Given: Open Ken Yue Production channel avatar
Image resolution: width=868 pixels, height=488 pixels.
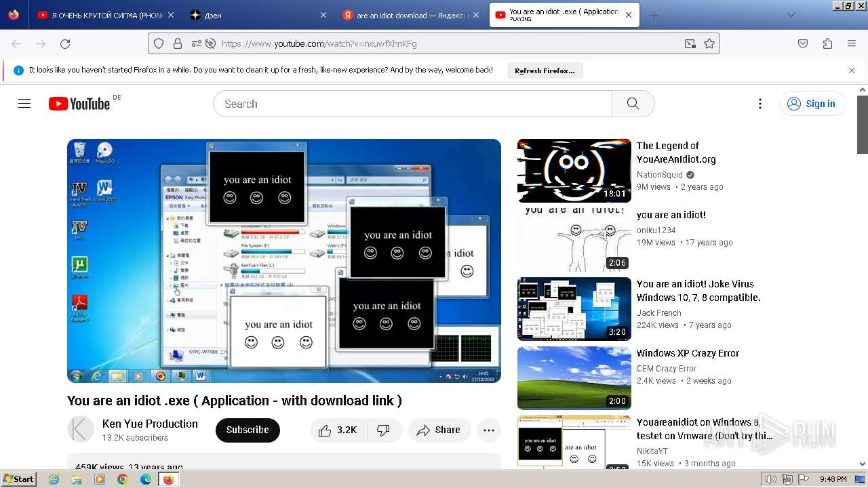Looking at the screenshot, I should [x=81, y=430].
